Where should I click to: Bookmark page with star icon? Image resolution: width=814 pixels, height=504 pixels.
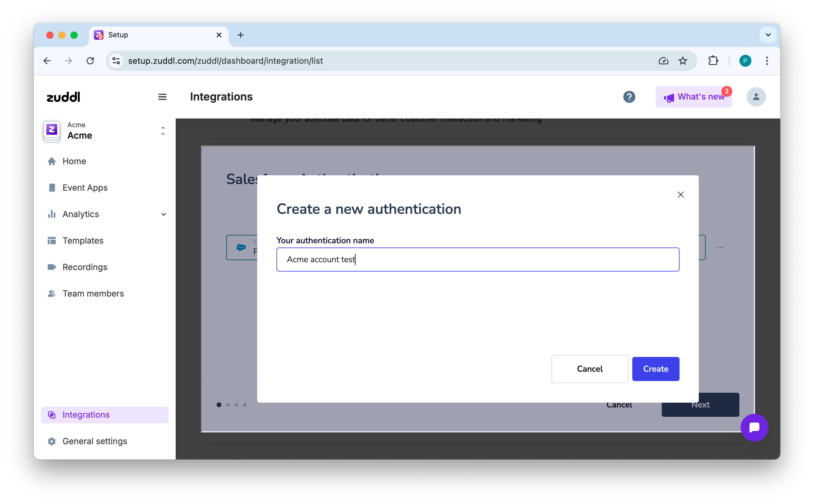click(x=682, y=61)
